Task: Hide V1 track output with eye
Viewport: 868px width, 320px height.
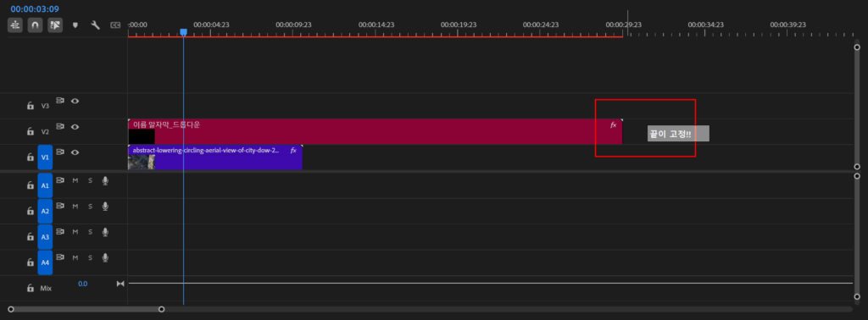Action: click(75, 152)
